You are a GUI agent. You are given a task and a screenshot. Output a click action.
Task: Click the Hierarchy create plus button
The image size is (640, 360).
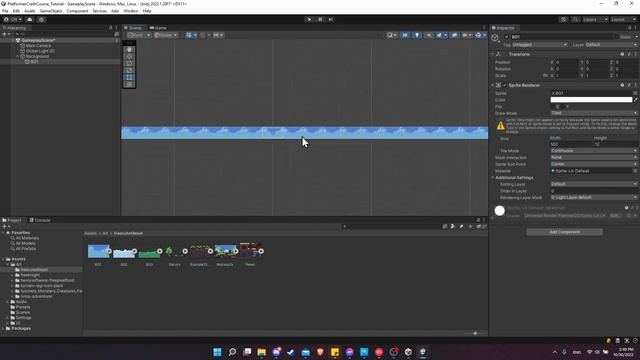click(5, 34)
